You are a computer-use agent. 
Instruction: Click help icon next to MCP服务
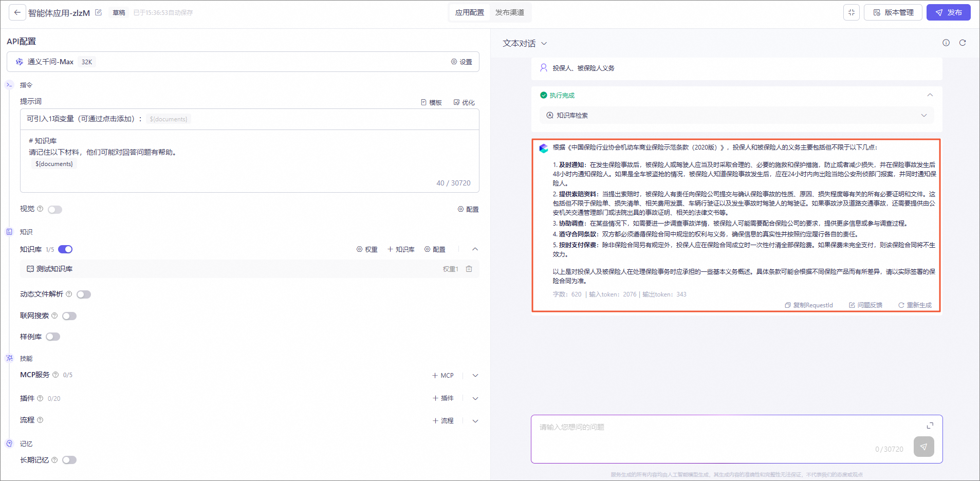[x=56, y=375]
